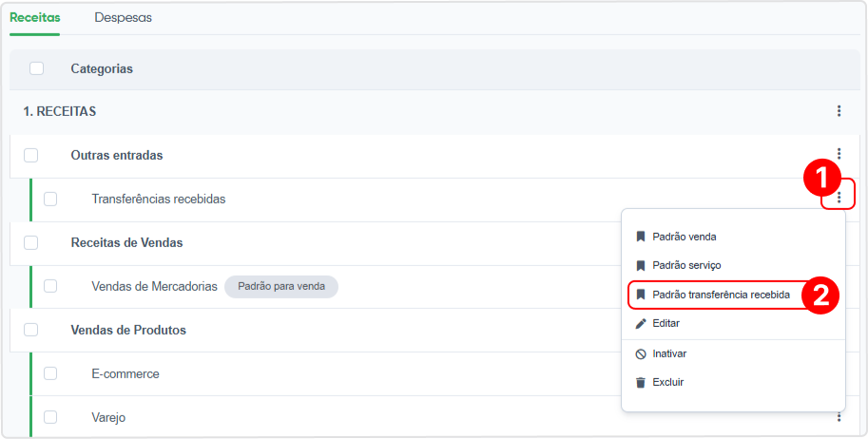Check the Categorias select-all checkbox

pos(36,68)
